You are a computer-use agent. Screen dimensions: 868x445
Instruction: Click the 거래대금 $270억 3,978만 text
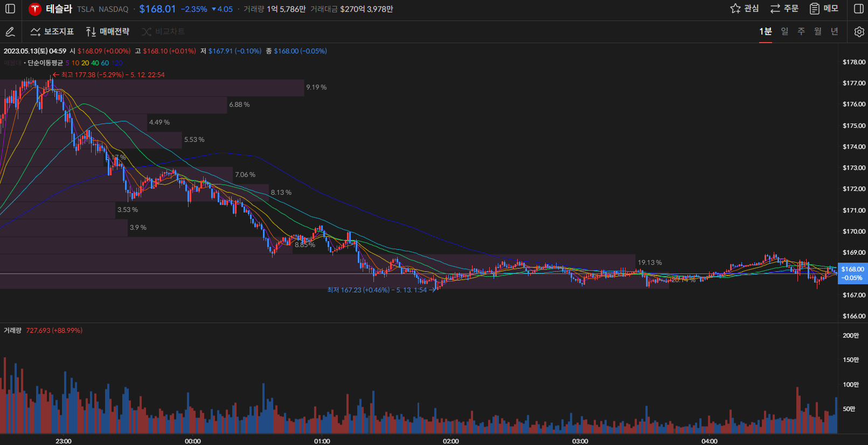(x=352, y=9)
